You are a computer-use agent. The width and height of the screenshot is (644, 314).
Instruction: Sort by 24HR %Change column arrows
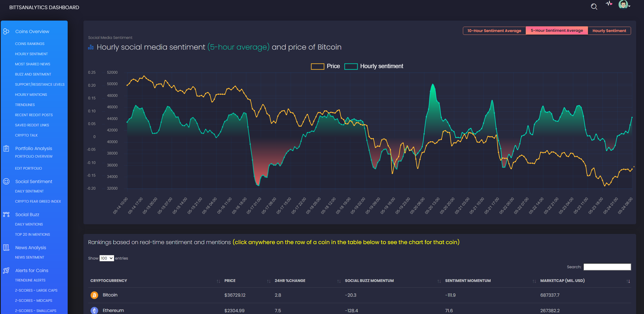click(x=339, y=281)
